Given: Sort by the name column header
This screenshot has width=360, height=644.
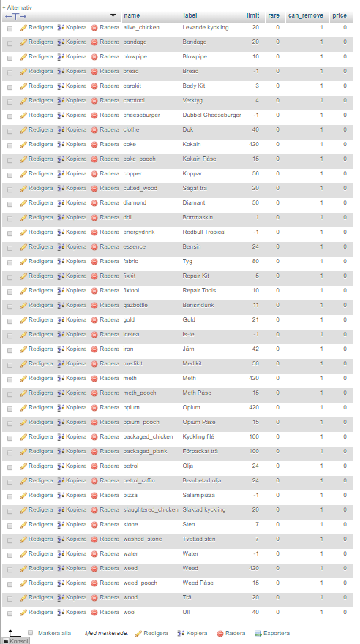Looking at the screenshot, I should coord(132,15).
